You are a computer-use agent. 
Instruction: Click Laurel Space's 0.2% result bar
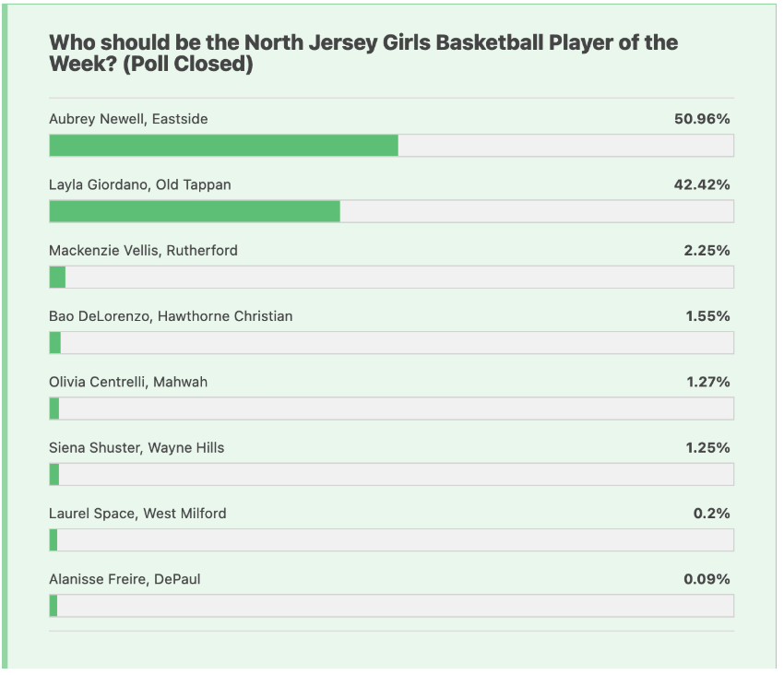tap(391, 539)
